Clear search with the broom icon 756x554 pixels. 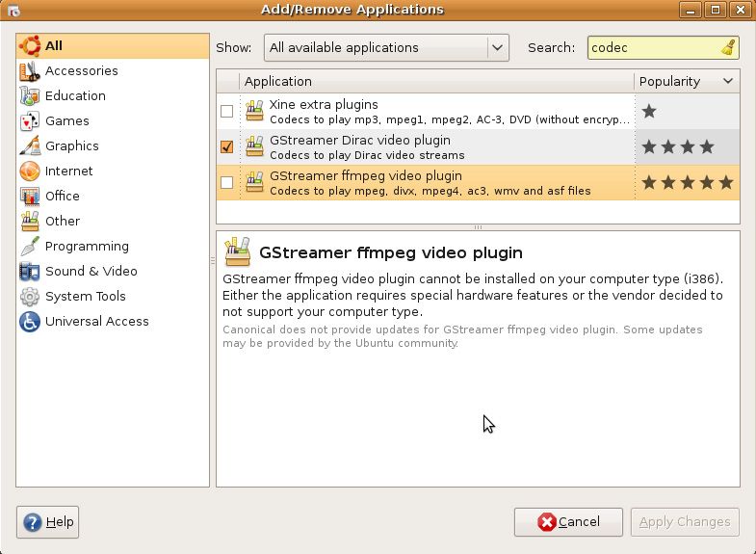(x=728, y=47)
